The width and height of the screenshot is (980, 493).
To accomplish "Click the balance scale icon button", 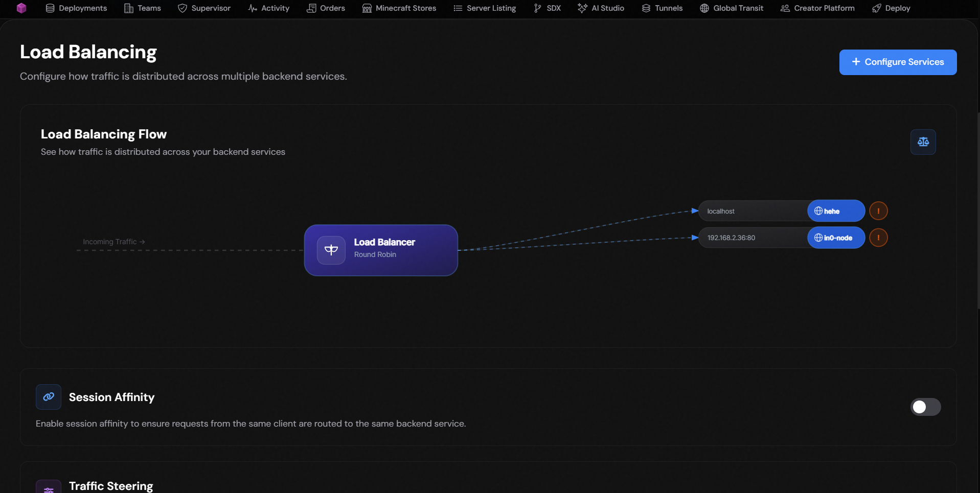I will coord(923,142).
